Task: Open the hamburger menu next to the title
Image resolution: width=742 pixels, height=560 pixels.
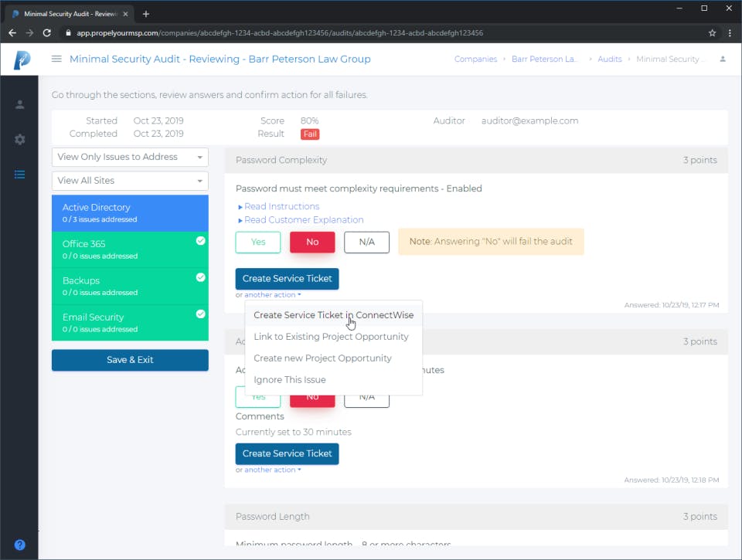Action: pos(56,59)
